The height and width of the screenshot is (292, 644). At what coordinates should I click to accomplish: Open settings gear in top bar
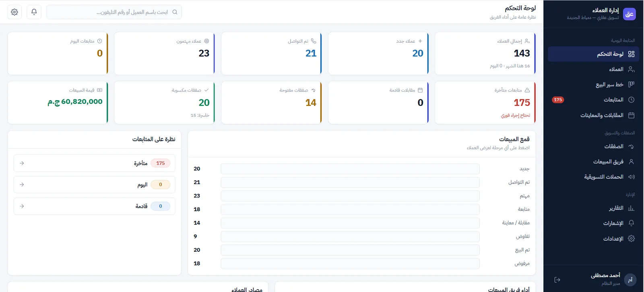pos(14,12)
